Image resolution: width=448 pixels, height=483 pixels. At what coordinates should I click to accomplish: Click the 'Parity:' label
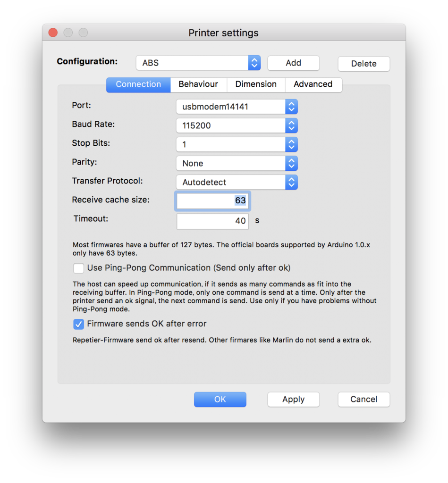click(x=85, y=162)
